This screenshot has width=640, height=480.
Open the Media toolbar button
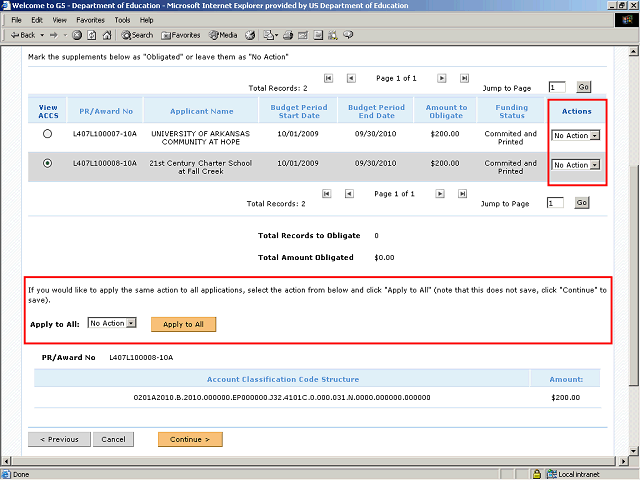(x=221, y=35)
